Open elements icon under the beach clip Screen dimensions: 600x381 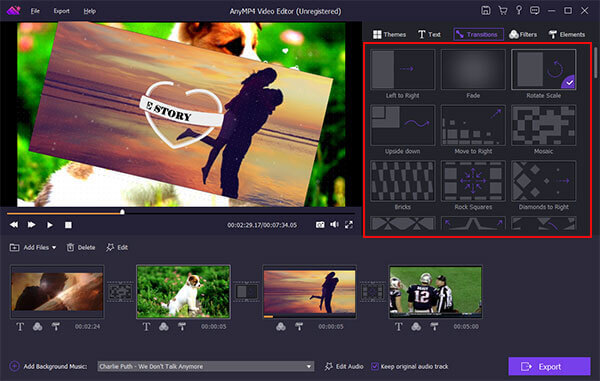pyautogui.click(x=299, y=326)
